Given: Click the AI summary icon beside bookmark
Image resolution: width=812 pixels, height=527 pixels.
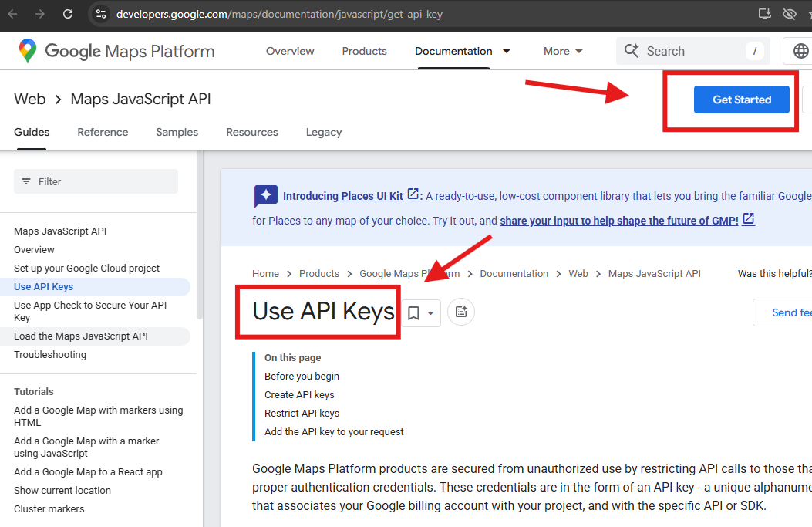Looking at the screenshot, I should (x=461, y=312).
